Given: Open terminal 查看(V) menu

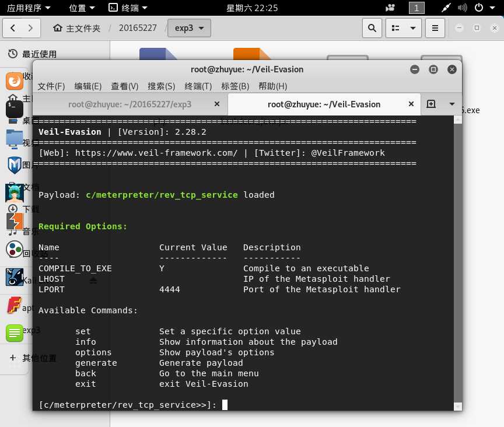Looking at the screenshot, I should tap(124, 86).
